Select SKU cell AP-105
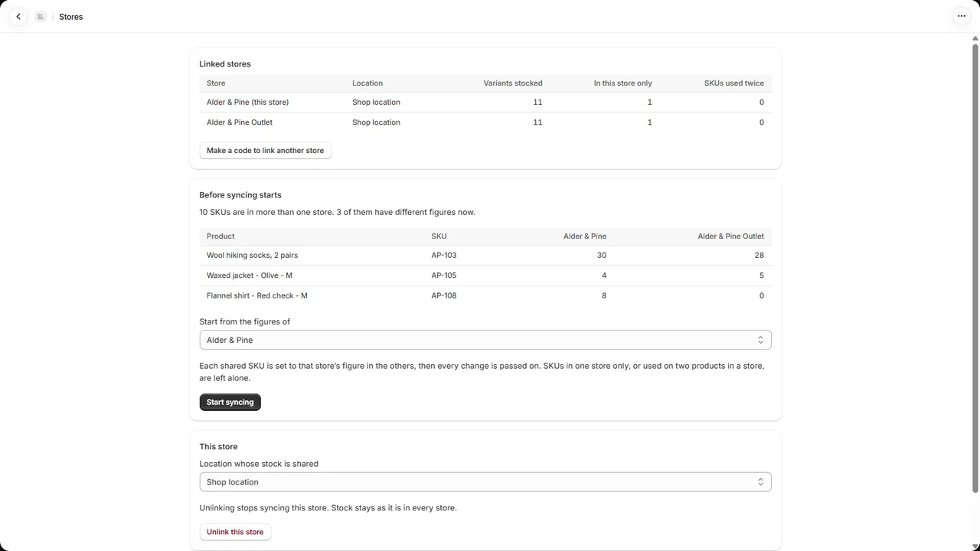The image size is (980, 551). tap(444, 275)
